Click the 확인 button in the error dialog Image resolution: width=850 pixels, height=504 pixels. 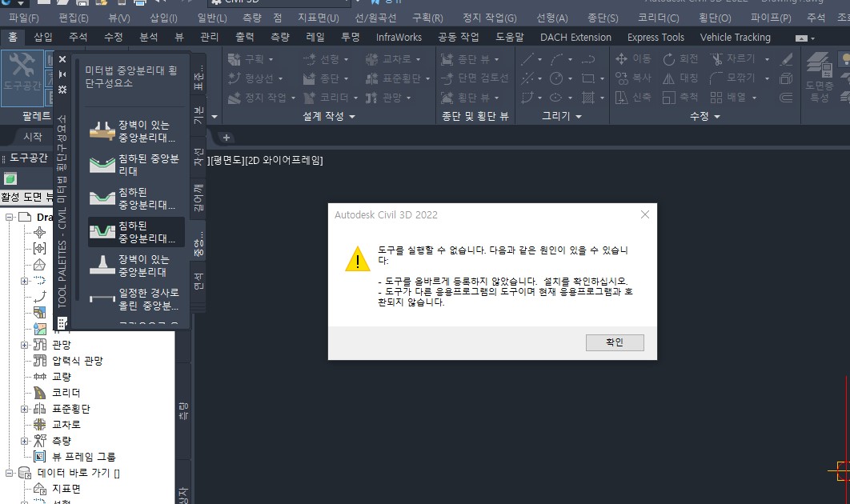614,342
